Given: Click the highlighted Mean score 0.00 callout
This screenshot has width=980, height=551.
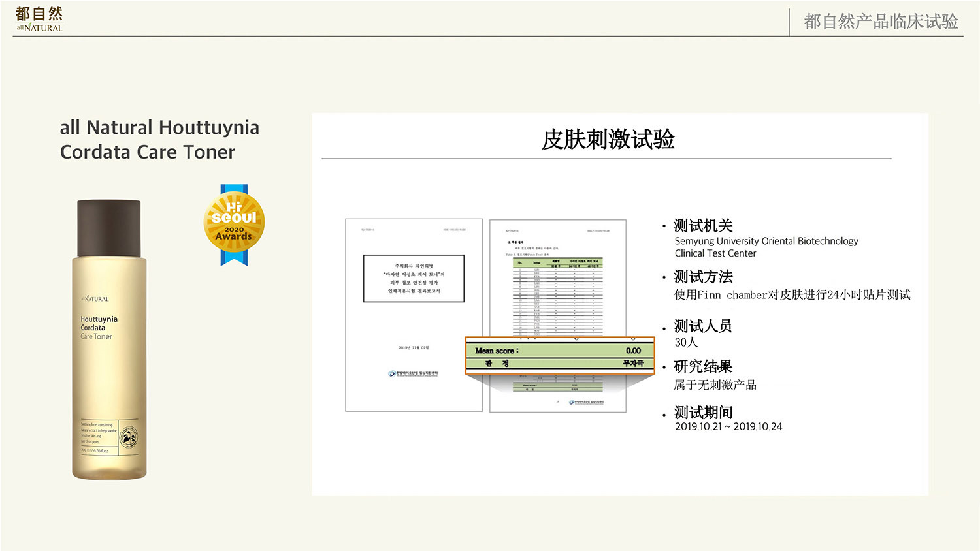Looking at the screenshot, I should (x=559, y=356).
